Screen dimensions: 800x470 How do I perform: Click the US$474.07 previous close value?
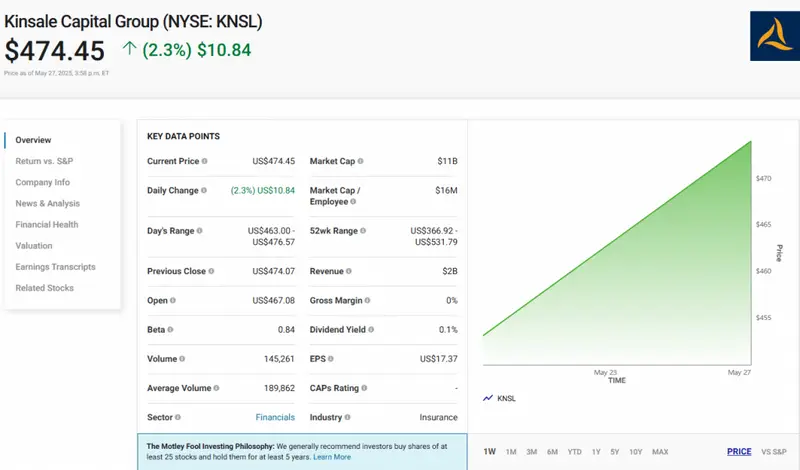pos(273,271)
